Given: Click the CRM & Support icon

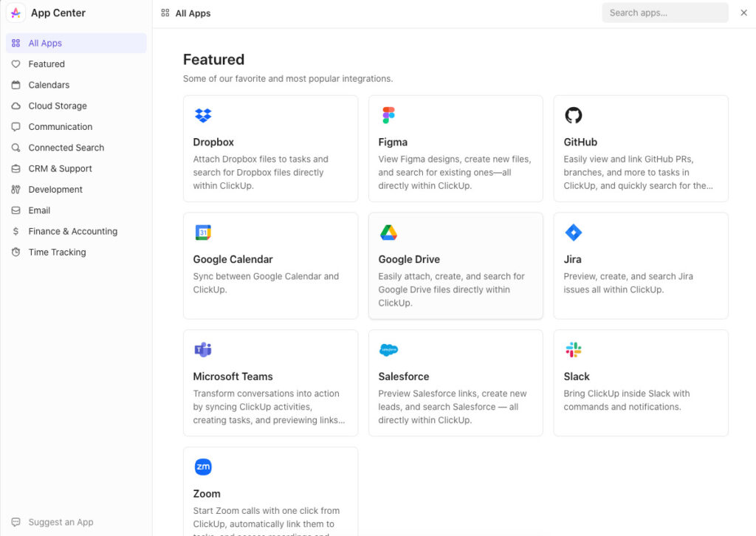Looking at the screenshot, I should point(16,169).
